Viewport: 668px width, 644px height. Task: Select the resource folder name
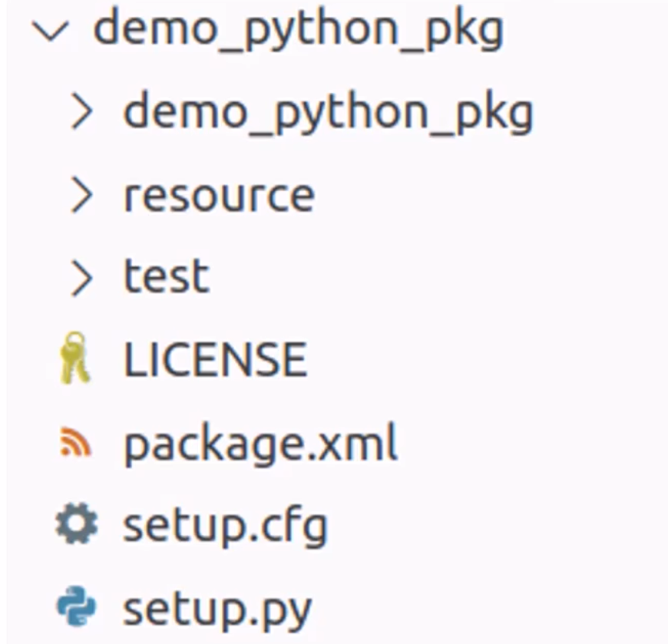tap(219, 197)
